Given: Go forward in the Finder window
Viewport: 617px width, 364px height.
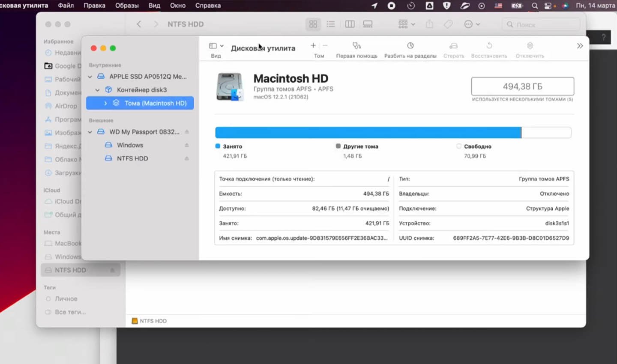Looking at the screenshot, I should (x=156, y=24).
